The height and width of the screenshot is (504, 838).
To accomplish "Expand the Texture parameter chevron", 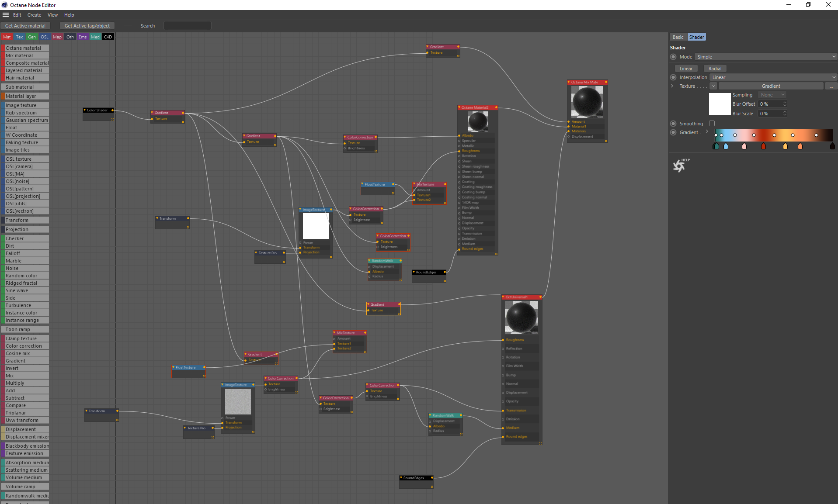I will click(x=672, y=86).
